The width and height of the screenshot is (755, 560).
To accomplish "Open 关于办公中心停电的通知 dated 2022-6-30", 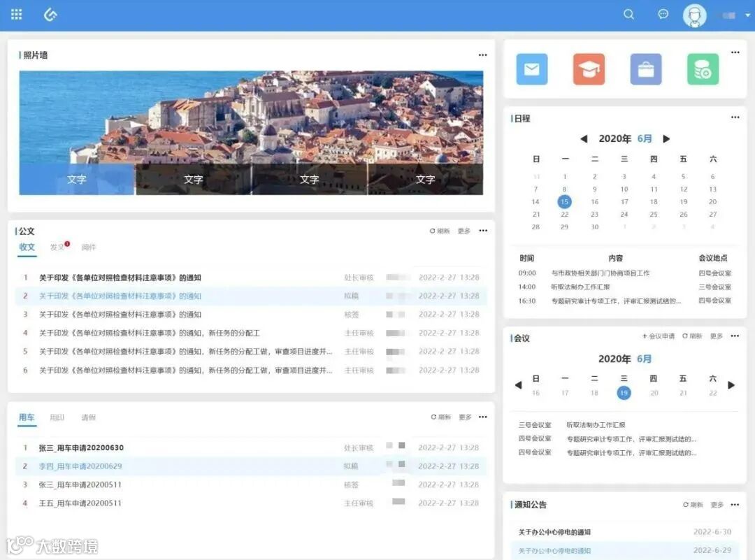I will (x=624, y=532).
